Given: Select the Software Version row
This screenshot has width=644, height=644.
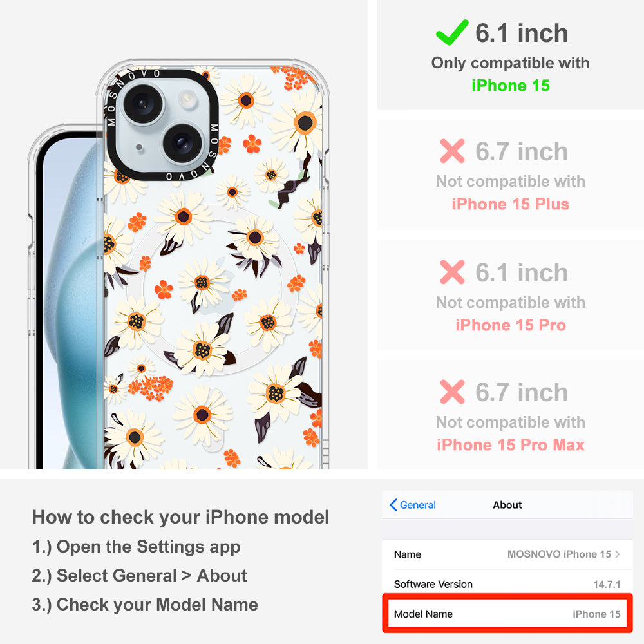Looking at the screenshot, I should (x=507, y=584).
